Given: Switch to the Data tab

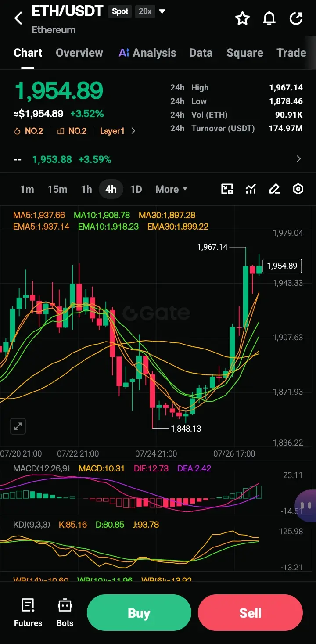Looking at the screenshot, I should click(x=201, y=53).
